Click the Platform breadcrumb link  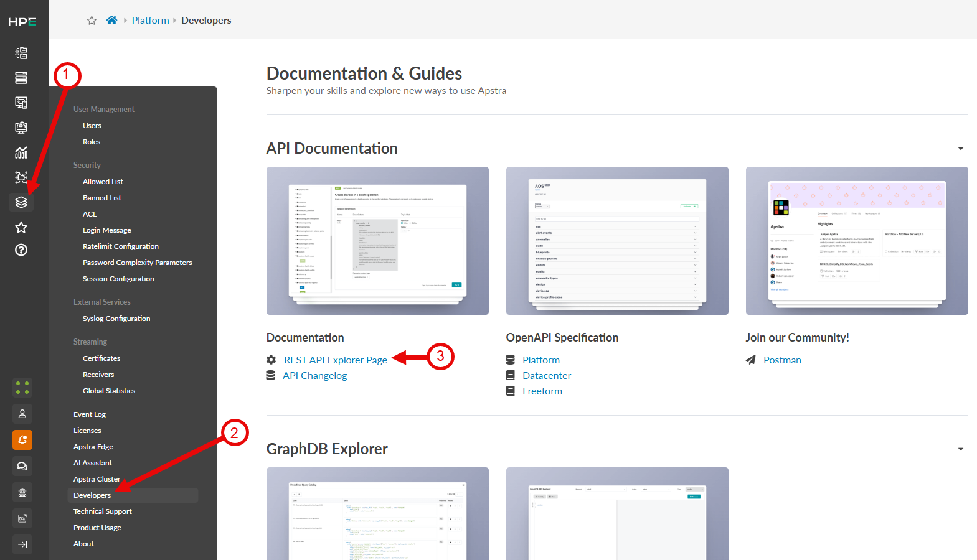tap(151, 20)
